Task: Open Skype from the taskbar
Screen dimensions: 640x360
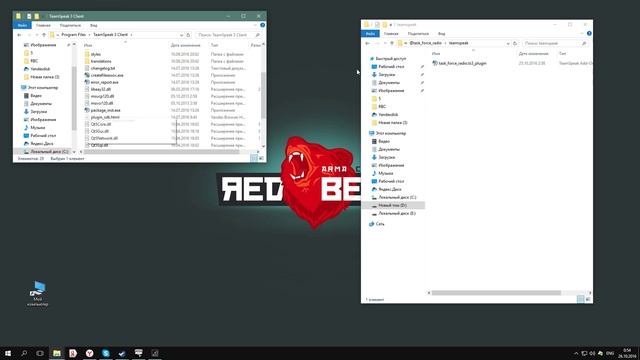Action: pos(106,353)
